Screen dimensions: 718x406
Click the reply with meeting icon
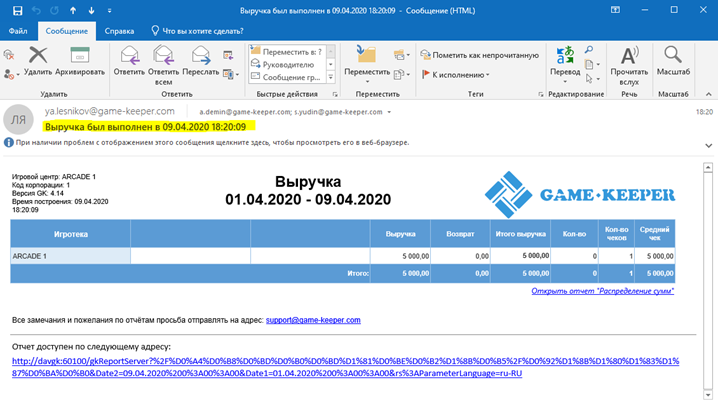[228, 55]
